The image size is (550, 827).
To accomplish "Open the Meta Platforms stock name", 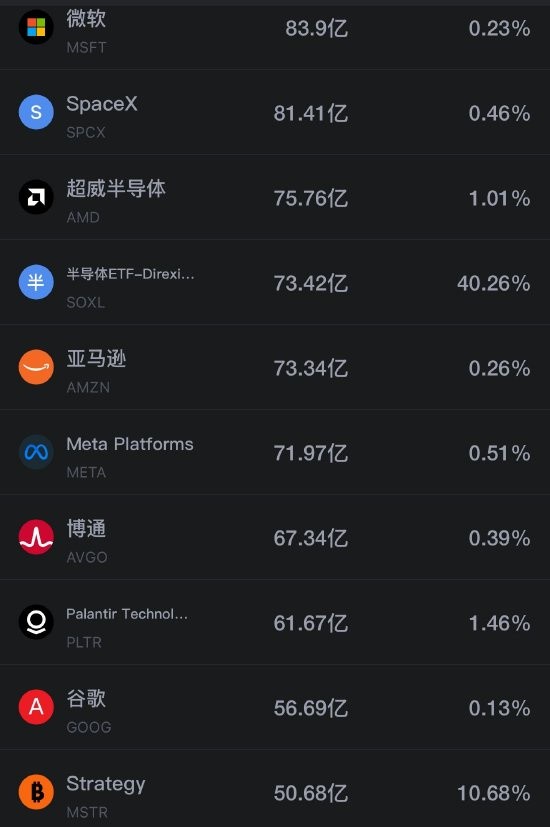I will click(130, 444).
